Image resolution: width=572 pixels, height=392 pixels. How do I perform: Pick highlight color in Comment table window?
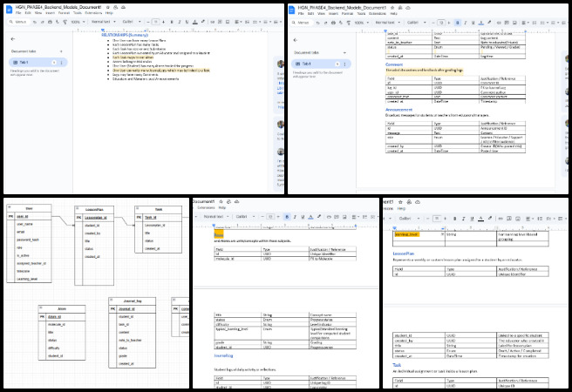tap(489, 23)
